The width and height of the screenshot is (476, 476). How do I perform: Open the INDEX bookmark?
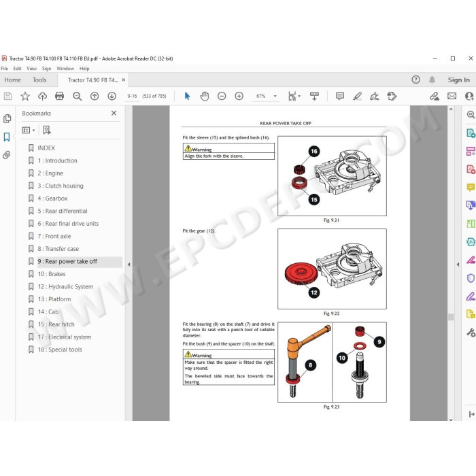[x=46, y=148]
